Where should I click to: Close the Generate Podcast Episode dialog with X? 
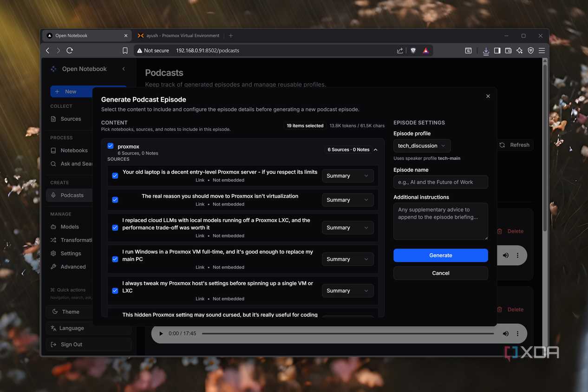tap(488, 96)
